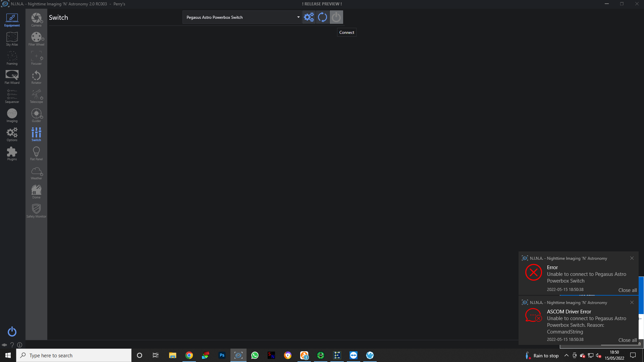Switch to the Imaging view
Viewport: 644px width, 362px height.
[x=12, y=115]
